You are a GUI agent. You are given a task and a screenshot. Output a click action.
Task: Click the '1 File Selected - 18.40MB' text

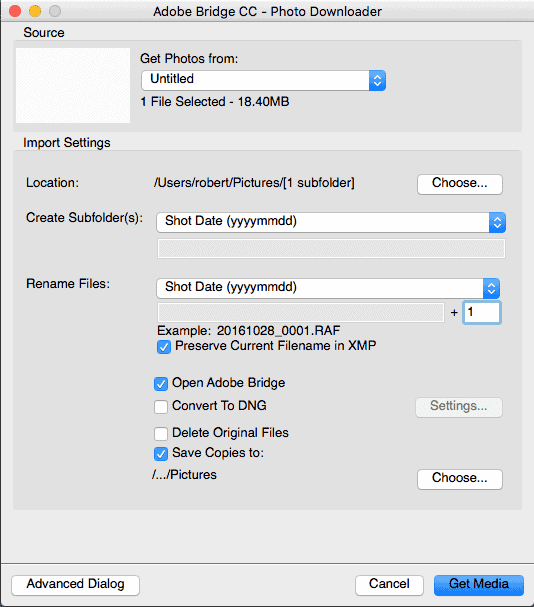coord(215,102)
